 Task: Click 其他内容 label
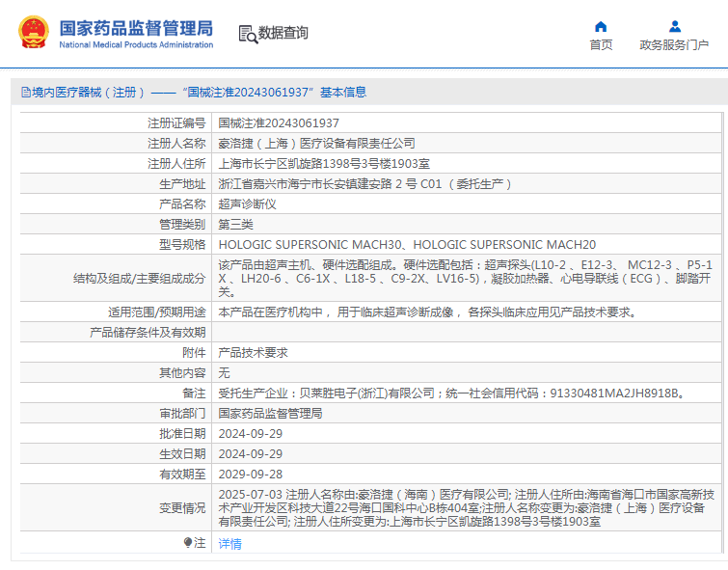182,373
